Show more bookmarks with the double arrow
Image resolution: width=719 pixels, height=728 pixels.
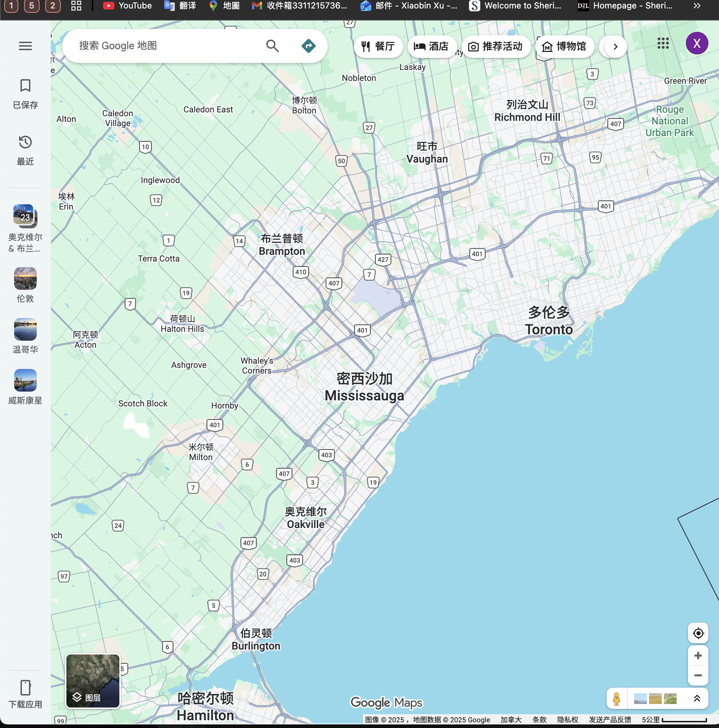pyautogui.click(x=697, y=6)
